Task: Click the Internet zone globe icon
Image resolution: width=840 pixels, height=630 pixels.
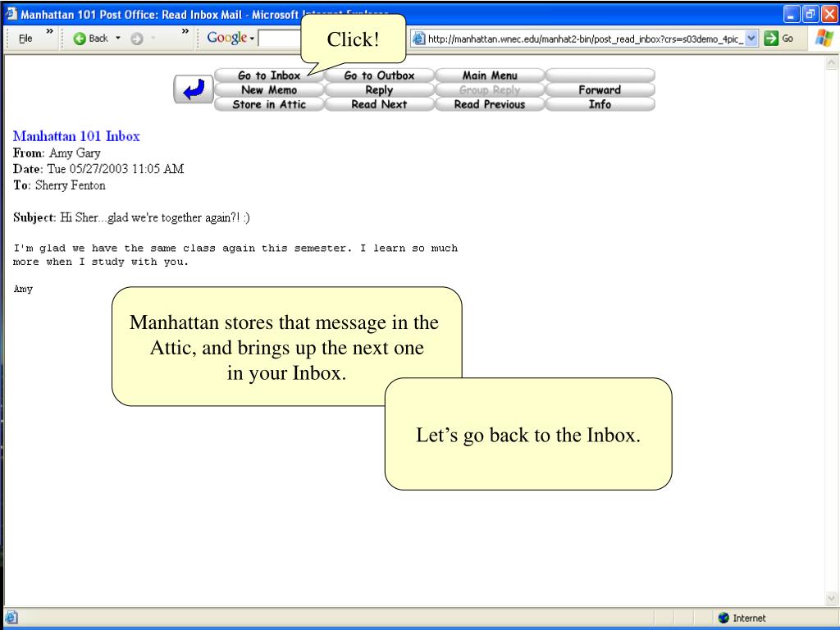Action: (724, 618)
